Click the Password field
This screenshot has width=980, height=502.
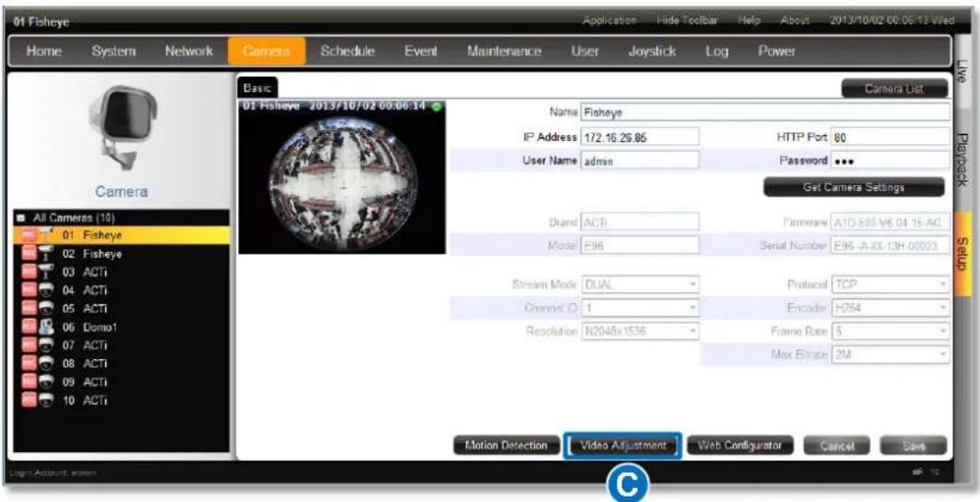click(x=890, y=160)
